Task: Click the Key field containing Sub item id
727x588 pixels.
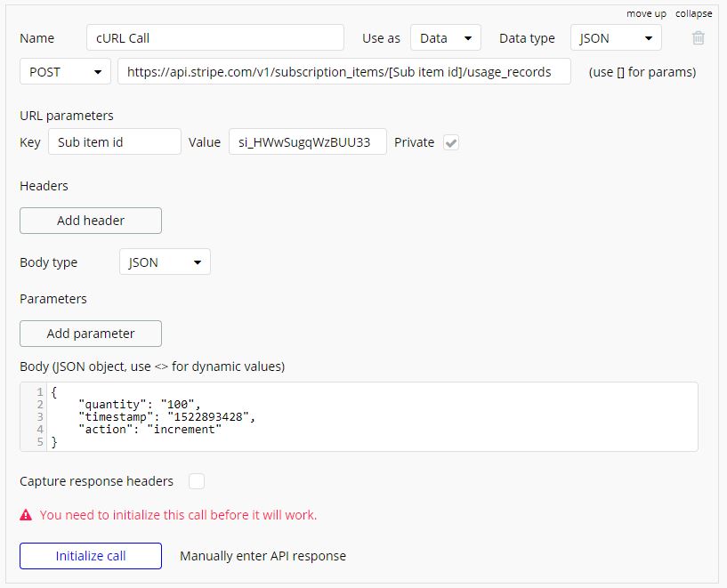Action: coord(115,141)
